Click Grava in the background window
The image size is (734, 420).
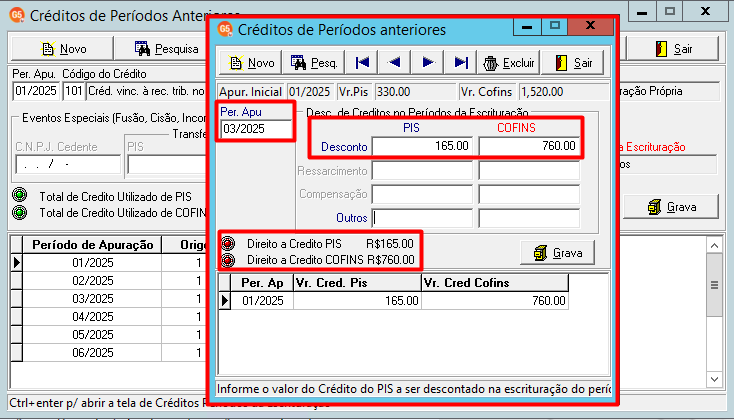pyautogui.click(x=671, y=207)
